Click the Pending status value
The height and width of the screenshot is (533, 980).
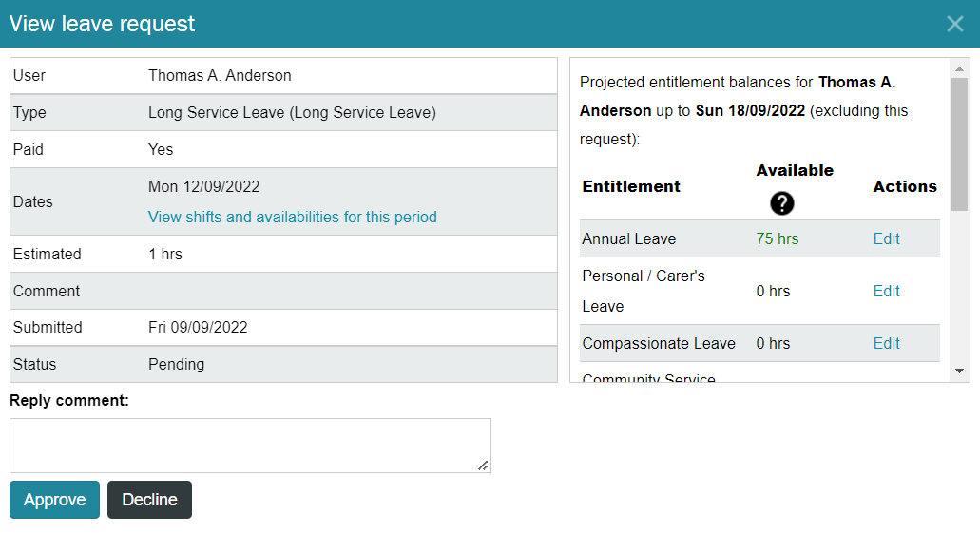coord(176,364)
